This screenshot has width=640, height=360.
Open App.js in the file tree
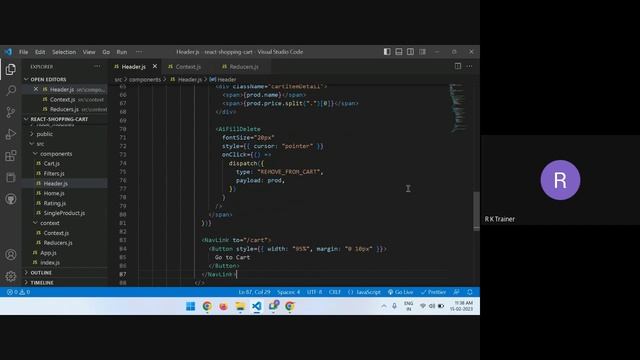click(x=48, y=253)
